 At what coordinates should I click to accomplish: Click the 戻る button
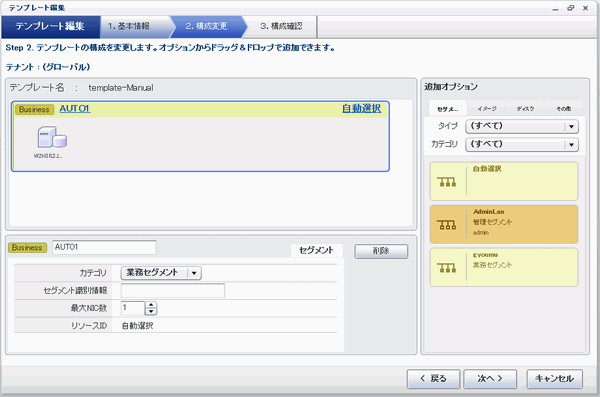433,379
